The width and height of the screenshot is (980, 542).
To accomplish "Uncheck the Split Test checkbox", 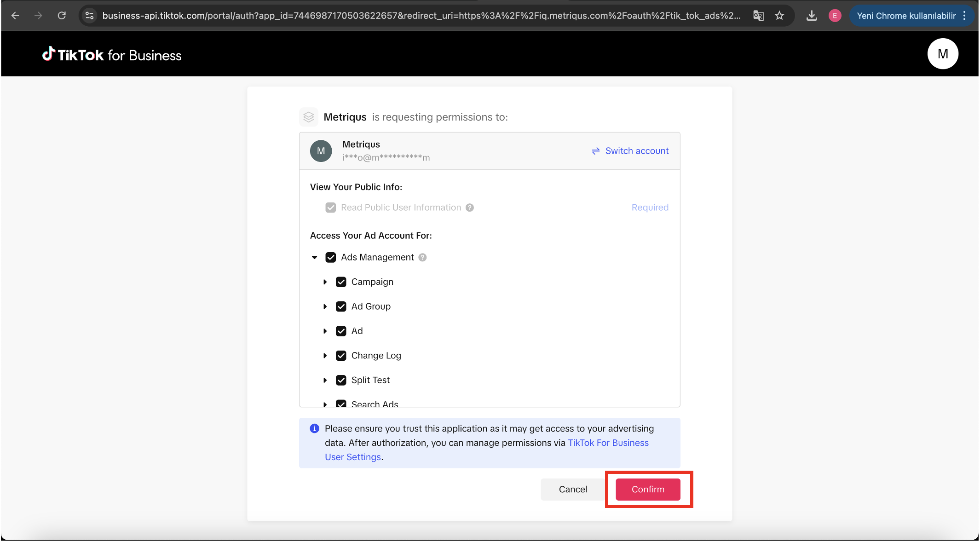I will click(x=341, y=380).
